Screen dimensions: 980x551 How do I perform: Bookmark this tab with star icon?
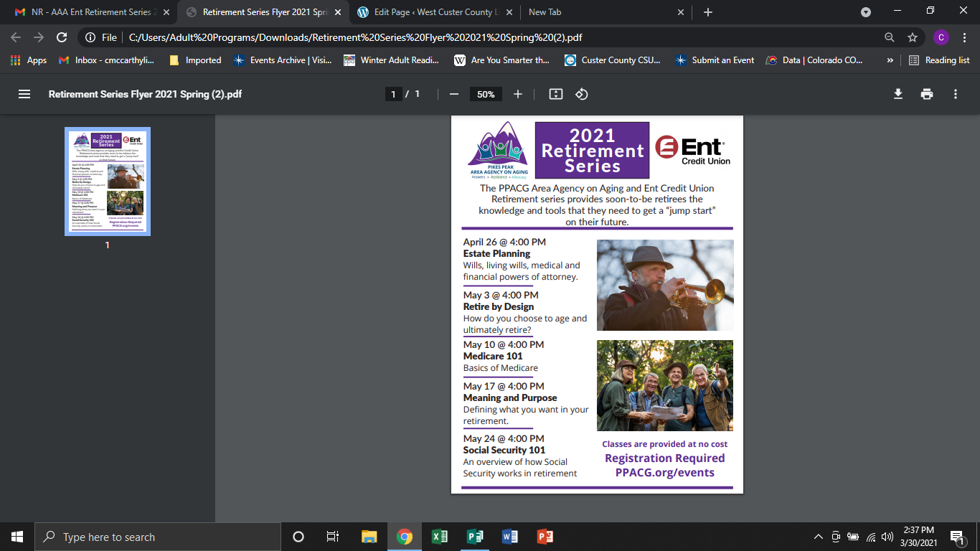pyautogui.click(x=913, y=37)
